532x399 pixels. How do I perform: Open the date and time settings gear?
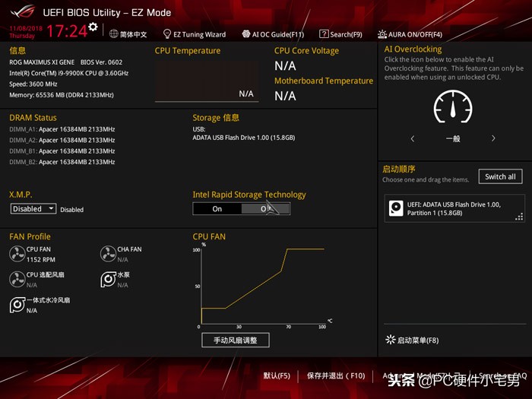93,27
